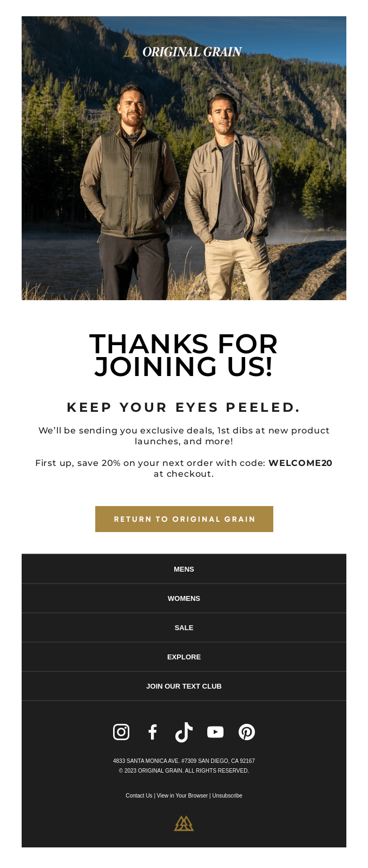The image size is (368, 868).
Task: Click RETURN TO ORIGINAL GRAIN button
Action: pos(184,519)
